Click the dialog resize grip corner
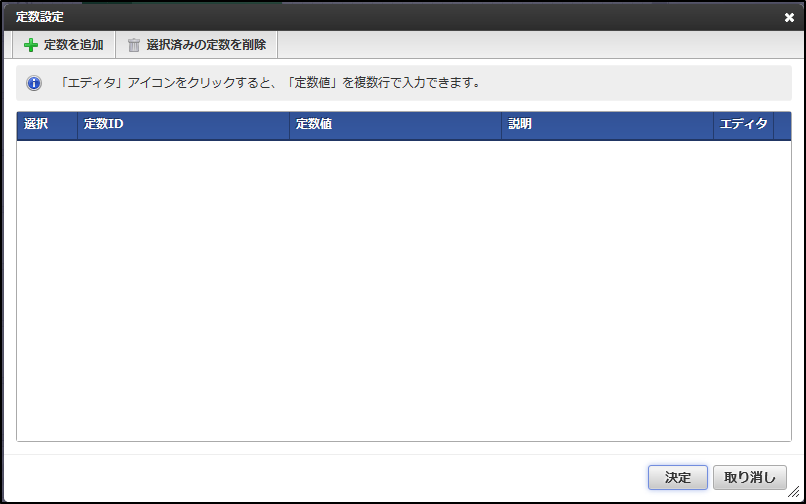806x504 pixels. (794, 491)
